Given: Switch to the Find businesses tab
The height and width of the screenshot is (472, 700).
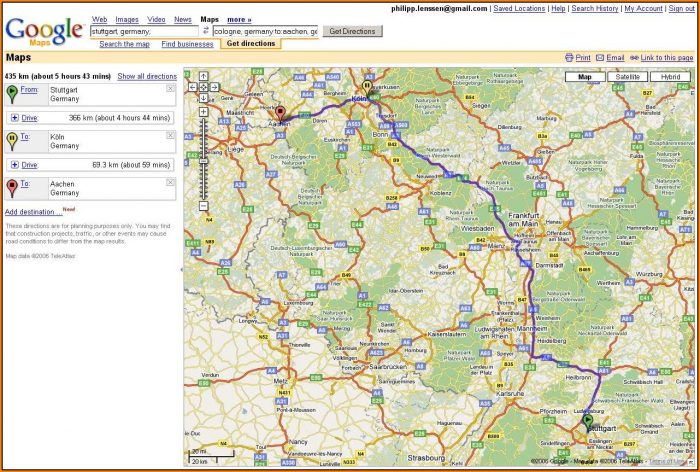Looking at the screenshot, I should click(x=187, y=44).
